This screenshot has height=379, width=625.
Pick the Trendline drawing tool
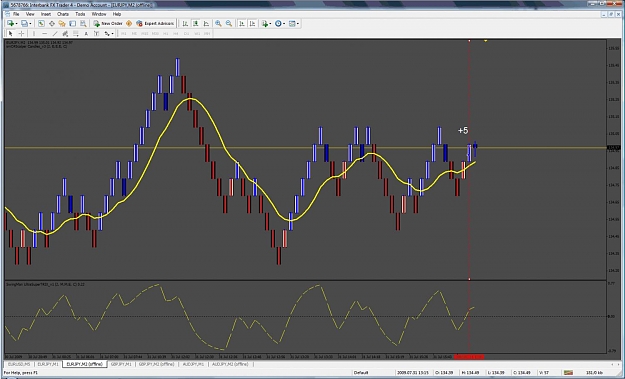55,33
